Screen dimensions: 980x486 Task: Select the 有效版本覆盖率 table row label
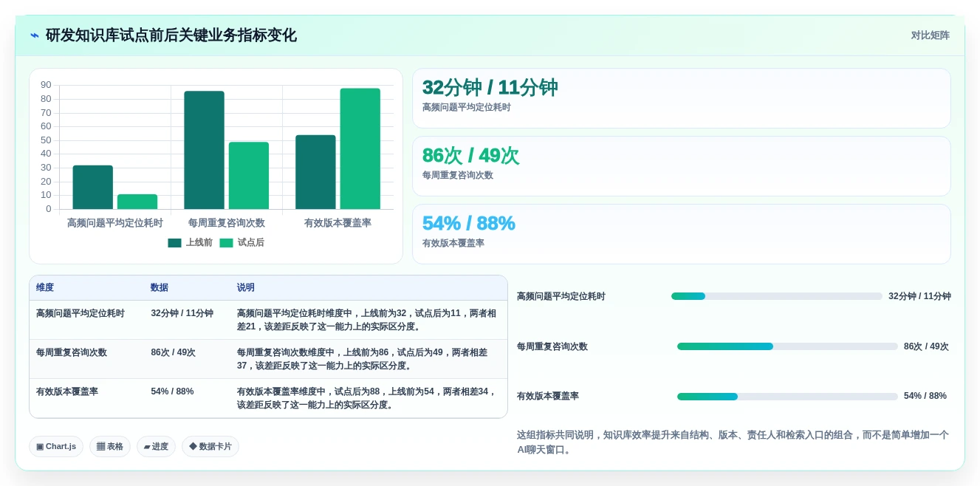click(x=67, y=391)
